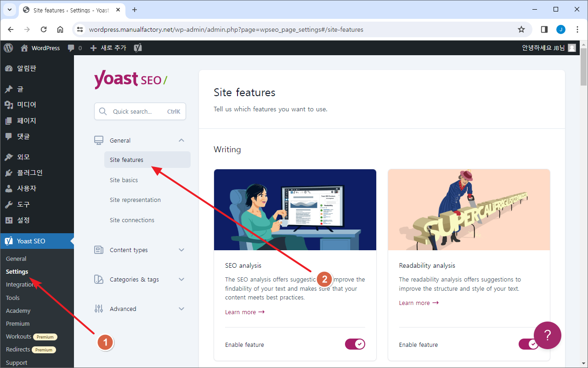Click the user avatar in admin bar
Image resolution: width=588 pixels, height=368 pixels.
(x=572, y=48)
